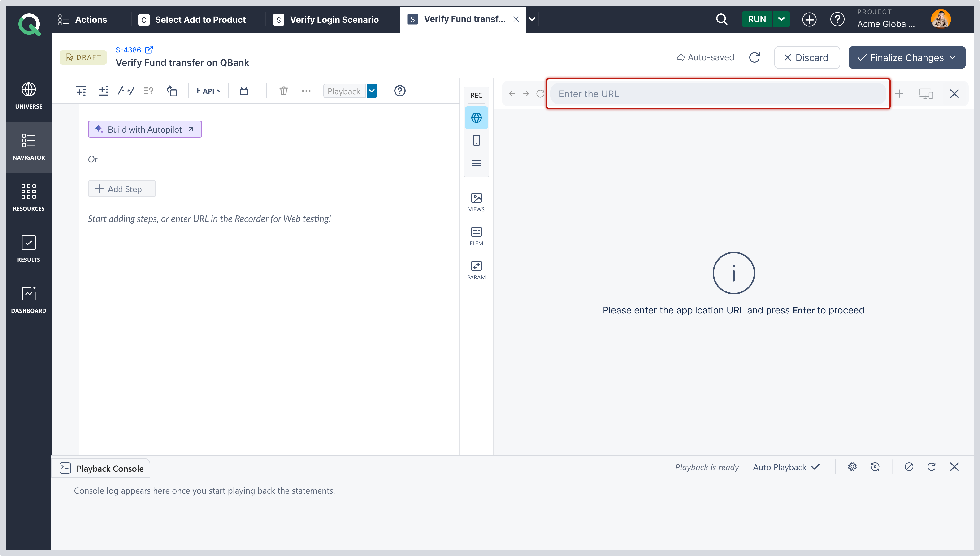Open the more options ellipsis menu
Screen dimensions: 980x556
click(x=306, y=91)
